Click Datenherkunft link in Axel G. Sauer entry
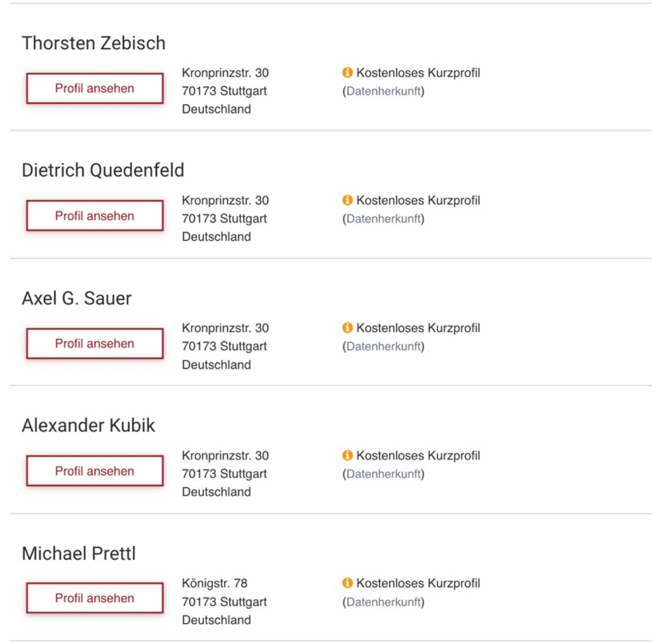 tap(383, 346)
